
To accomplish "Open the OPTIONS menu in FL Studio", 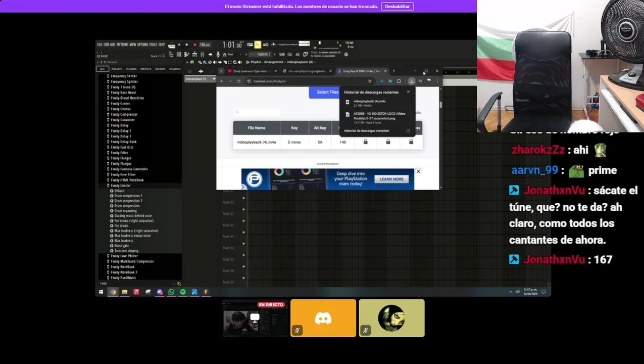I will [x=143, y=44].
